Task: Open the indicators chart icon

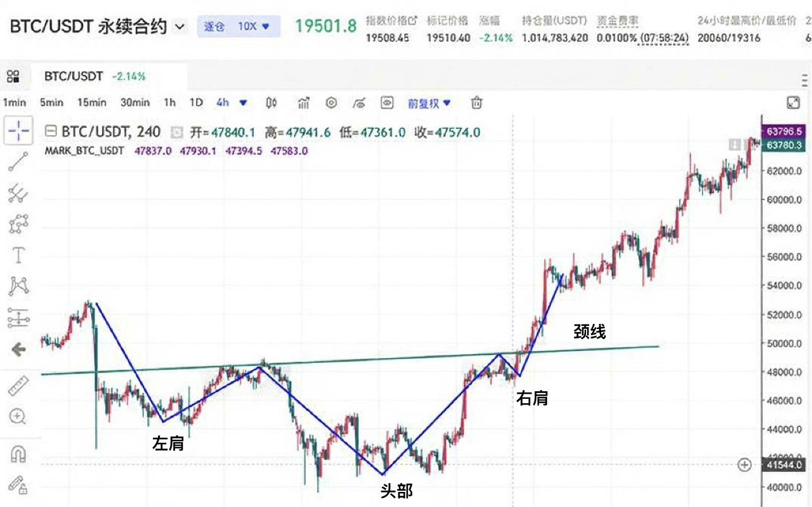Action: click(304, 103)
